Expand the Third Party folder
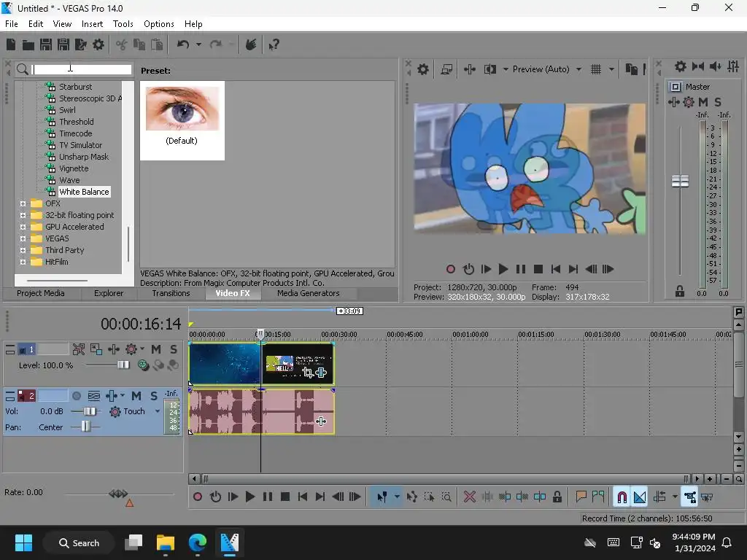Image resolution: width=747 pixels, height=560 pixels. [x=23, y=251]
